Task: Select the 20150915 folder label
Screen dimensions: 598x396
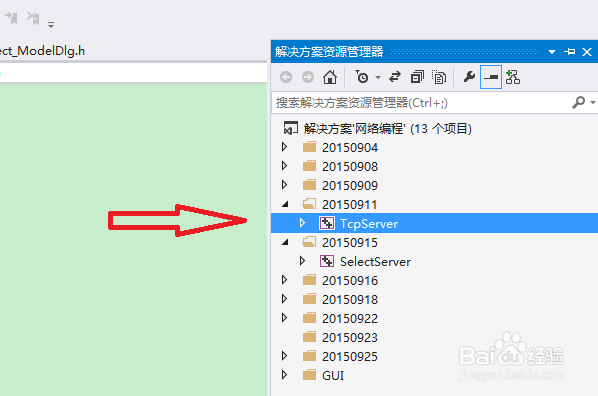Action: tap(350, 243)
